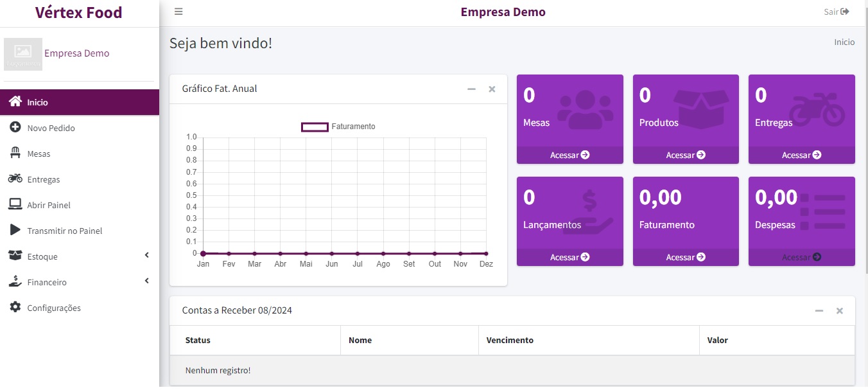Click the Empresa Demo logo thumbnail
The height and width of the screenshot is (390, 868).
23,53
